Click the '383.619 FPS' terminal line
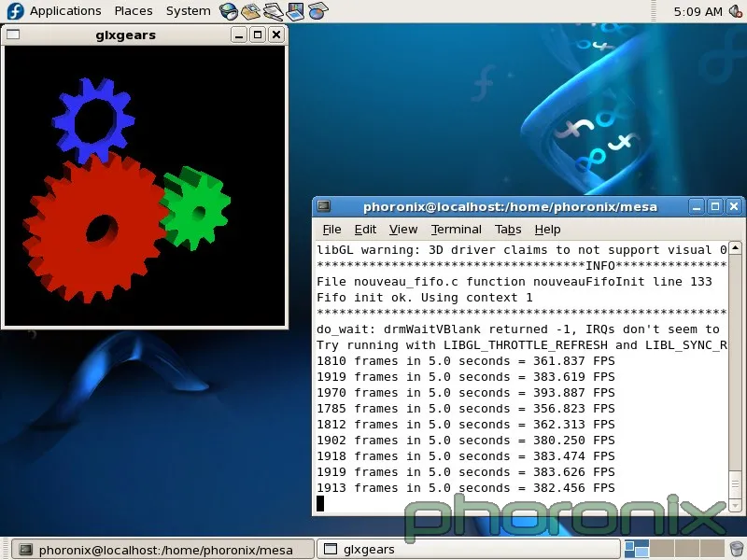 [x=465, y=377]
